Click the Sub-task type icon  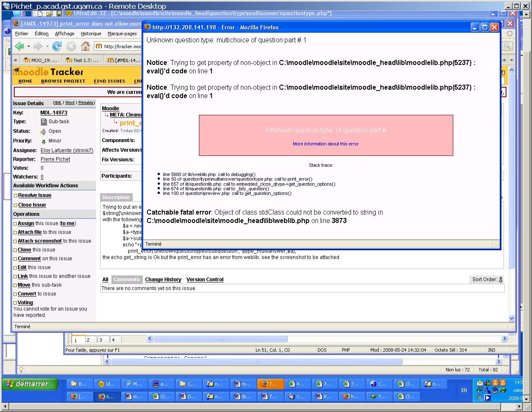[44, 122]
